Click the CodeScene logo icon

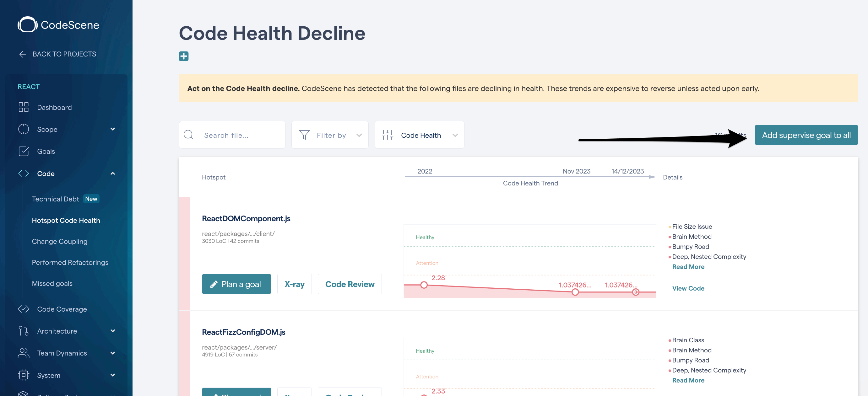[27, 24]
